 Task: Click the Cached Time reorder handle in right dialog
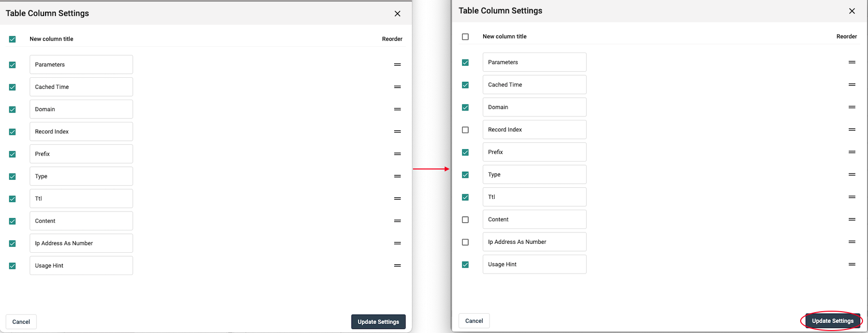tap(852, 85)
